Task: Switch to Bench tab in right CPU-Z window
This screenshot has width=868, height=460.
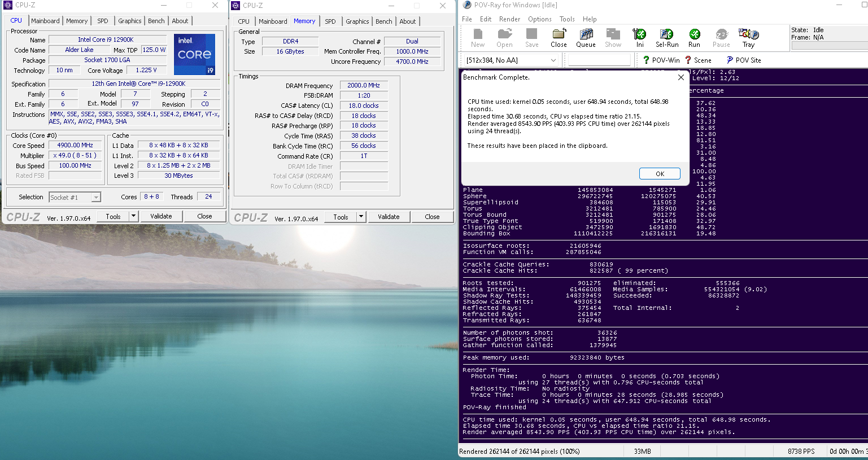Action: [384, 21]
